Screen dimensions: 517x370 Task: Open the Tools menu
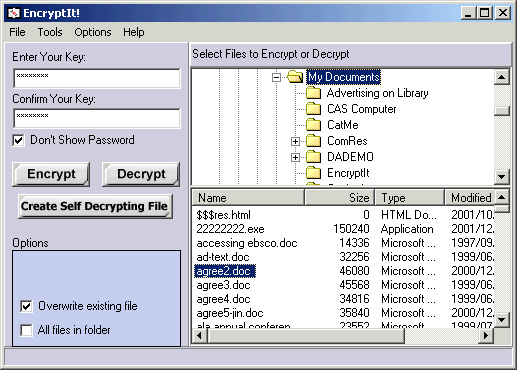50,32
